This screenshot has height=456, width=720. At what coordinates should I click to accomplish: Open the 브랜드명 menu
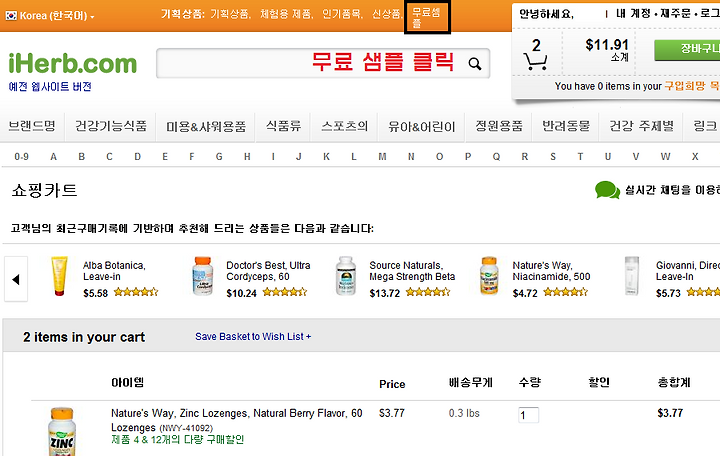[x=32, y=126]
